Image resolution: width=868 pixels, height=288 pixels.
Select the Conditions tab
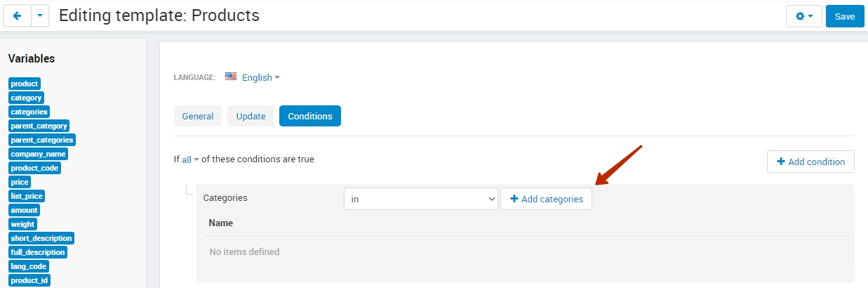tap(310, 116)
